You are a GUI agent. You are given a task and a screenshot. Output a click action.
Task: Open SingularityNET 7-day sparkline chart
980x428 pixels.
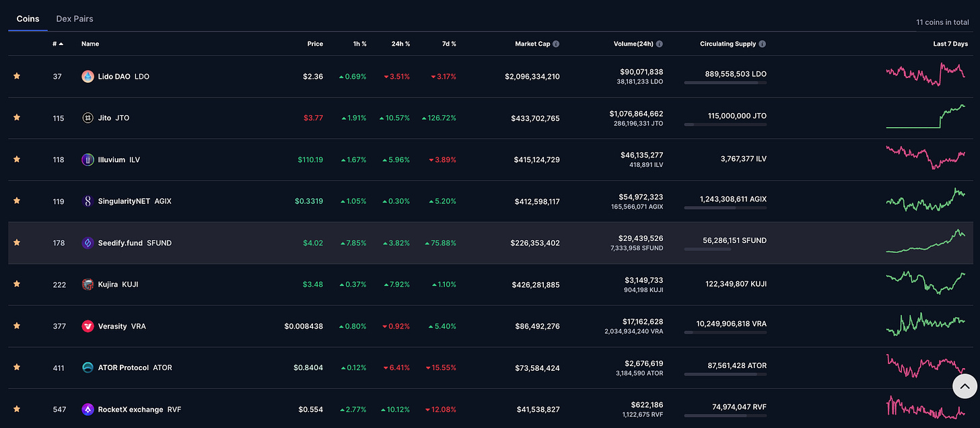(926, 199)
